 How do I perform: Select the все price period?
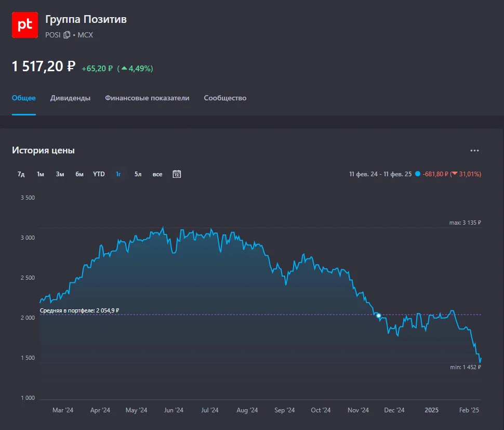click(x=157, y=174)
